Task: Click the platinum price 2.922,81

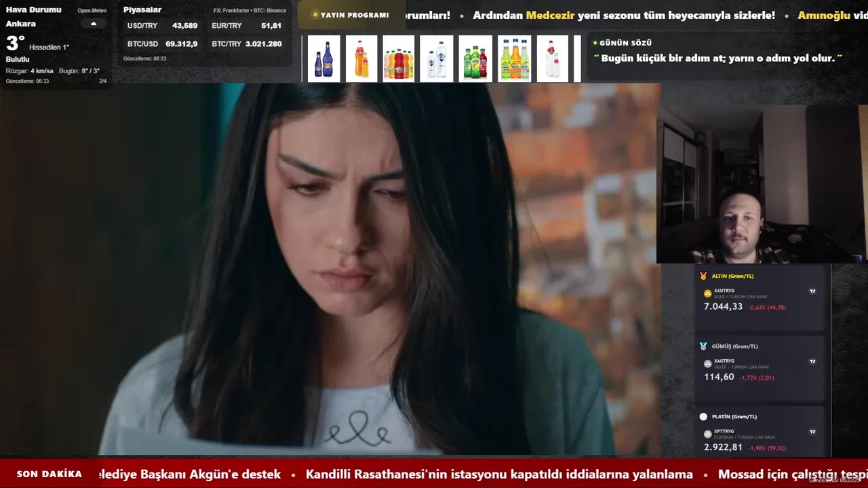Action: pos(723,447)
